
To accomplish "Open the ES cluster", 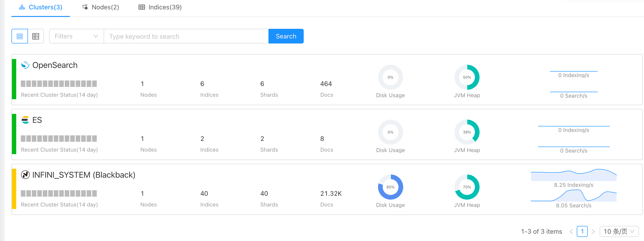I will coord(37,120).
